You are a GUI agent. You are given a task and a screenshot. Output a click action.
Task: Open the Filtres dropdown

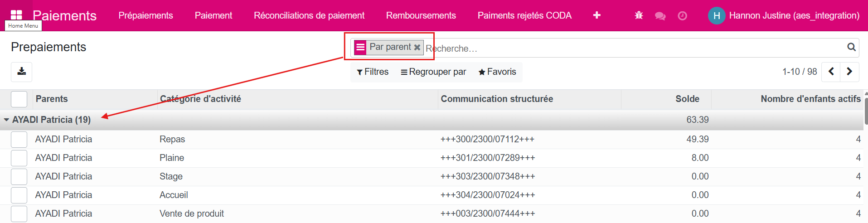tap(373, 72)
